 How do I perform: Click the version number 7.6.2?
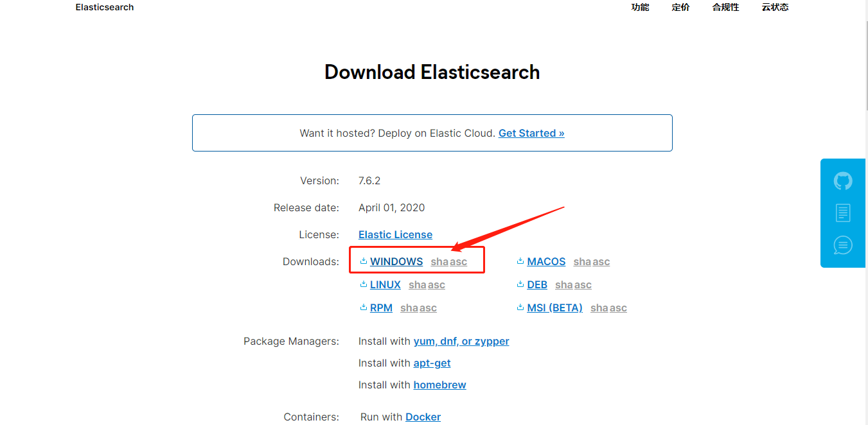pyautogui.click(x=369, y=180)
